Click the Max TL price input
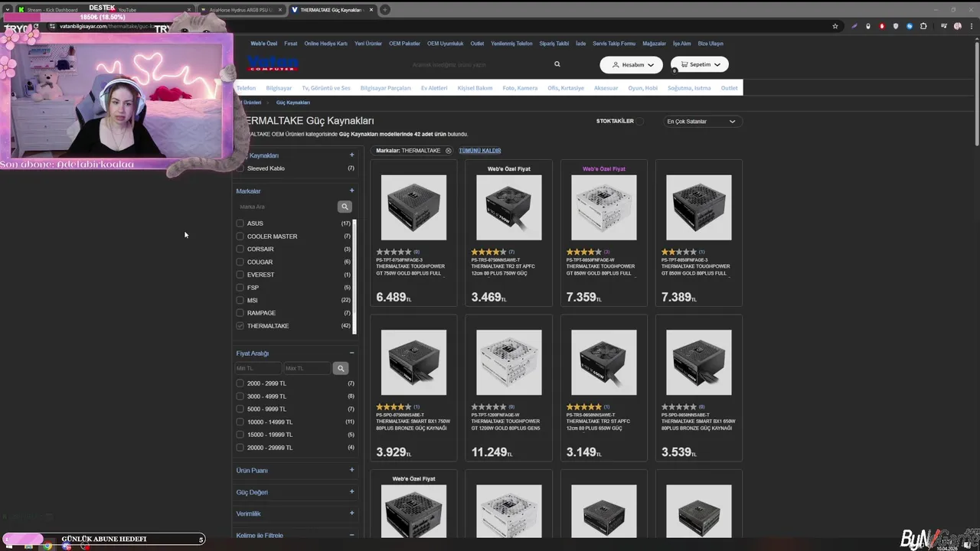980x551 pixels. coord(308,368)
